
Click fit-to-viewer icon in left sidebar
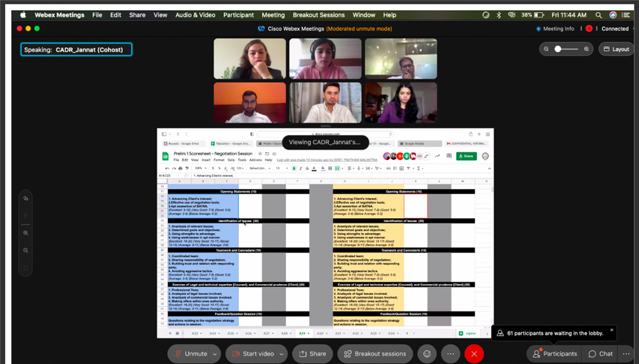click(x=26, y=268)
